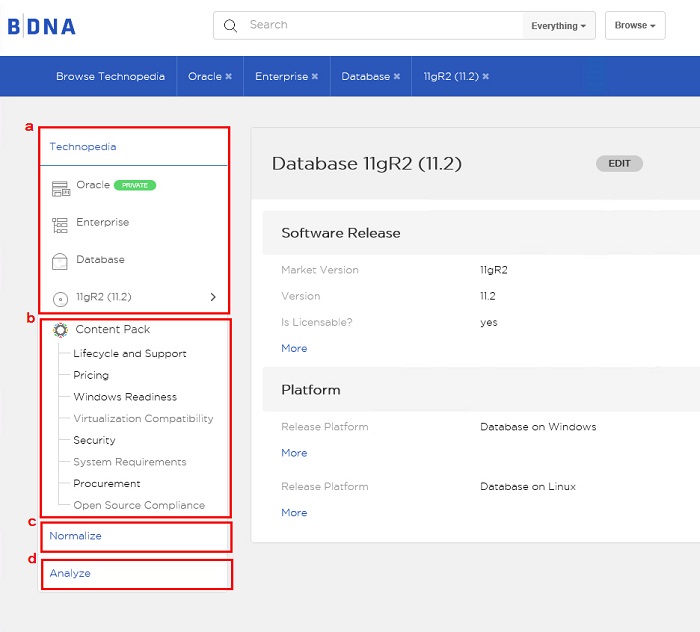Click the Oracle manufacturer icon in sidebar
700x632 pixels.
[x=61, y=189]
